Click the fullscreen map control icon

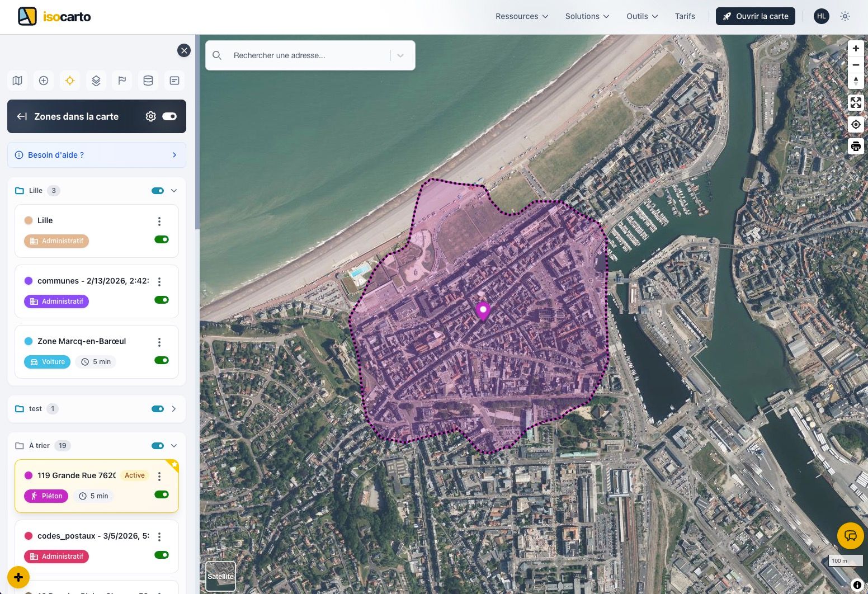(856, 102)
